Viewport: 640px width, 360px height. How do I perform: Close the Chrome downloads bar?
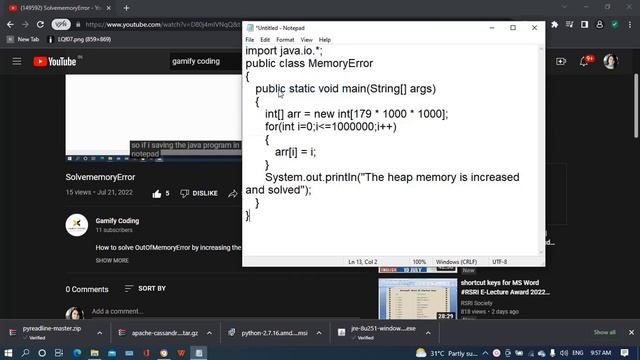[x=631, y=332]
